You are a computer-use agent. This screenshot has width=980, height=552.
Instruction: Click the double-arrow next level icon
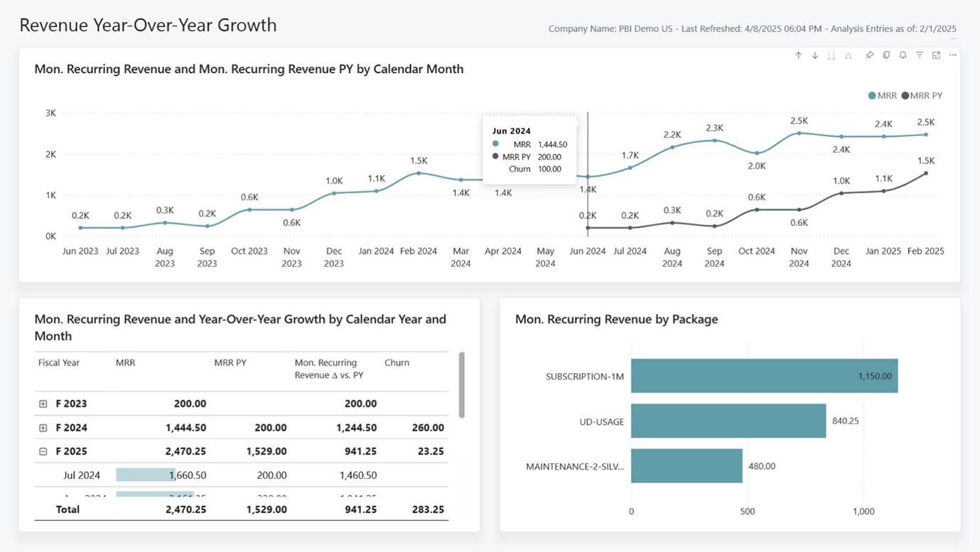pos(831,55)
